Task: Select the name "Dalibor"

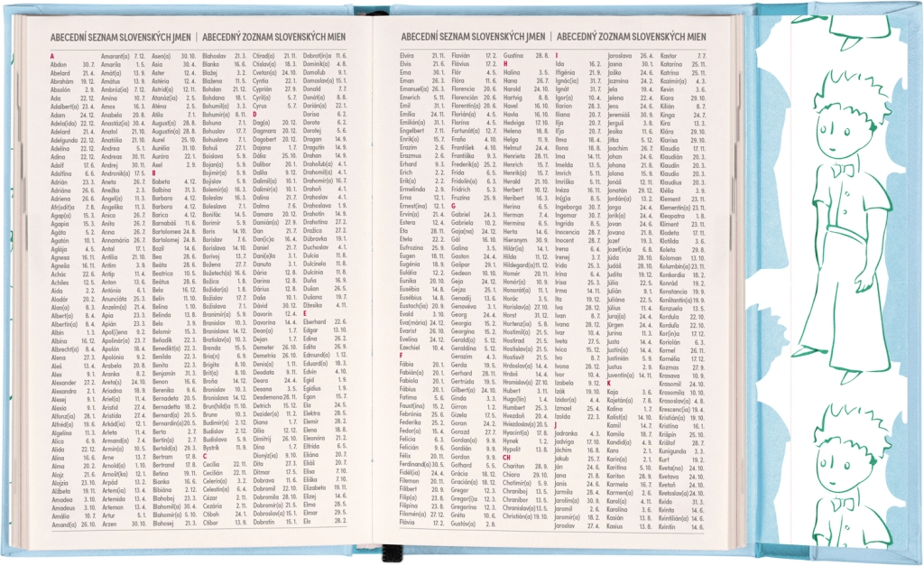Action: coord(263,164)
